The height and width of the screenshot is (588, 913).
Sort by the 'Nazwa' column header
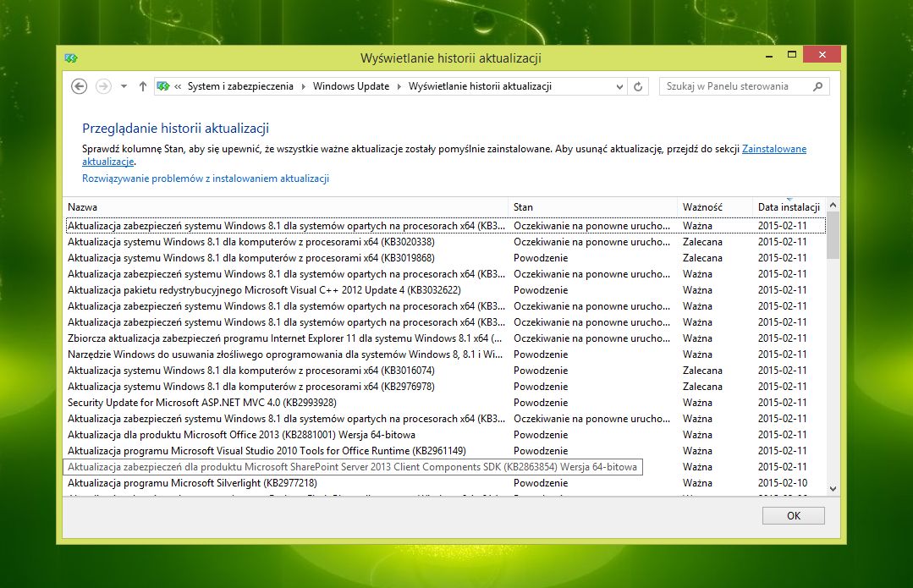coord(286,206)
